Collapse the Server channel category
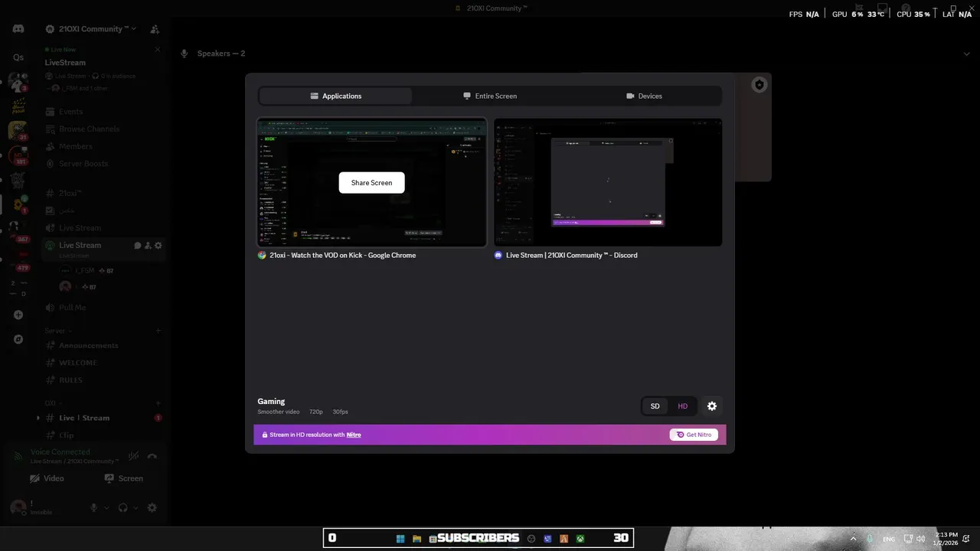 57,331
